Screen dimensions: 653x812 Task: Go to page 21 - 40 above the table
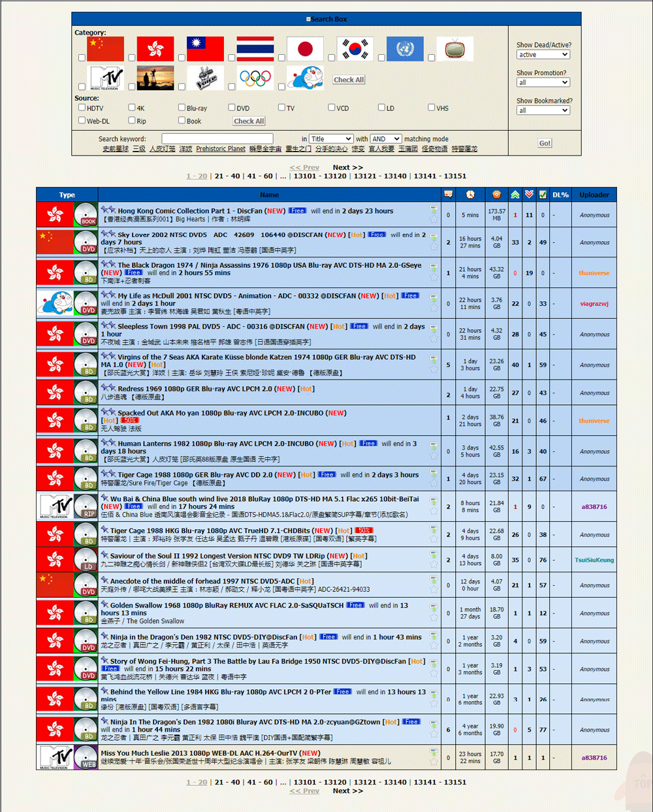pos(227,176)
